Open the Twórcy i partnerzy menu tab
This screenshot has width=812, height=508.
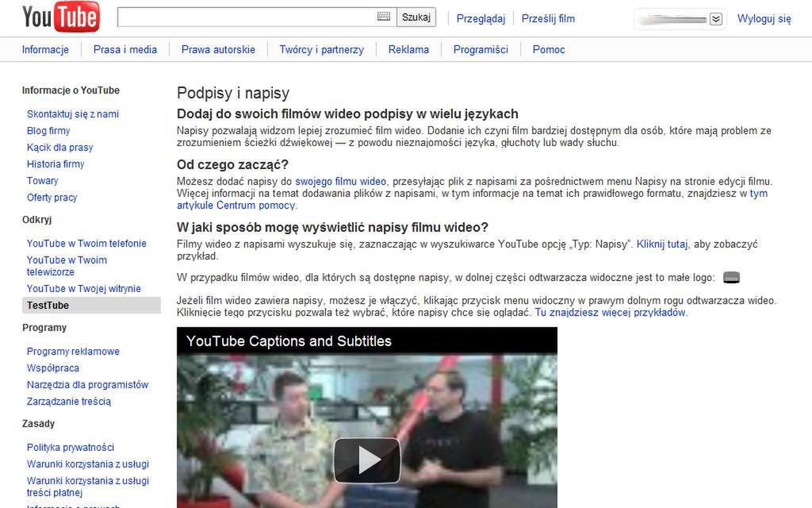tap(322, 50)
